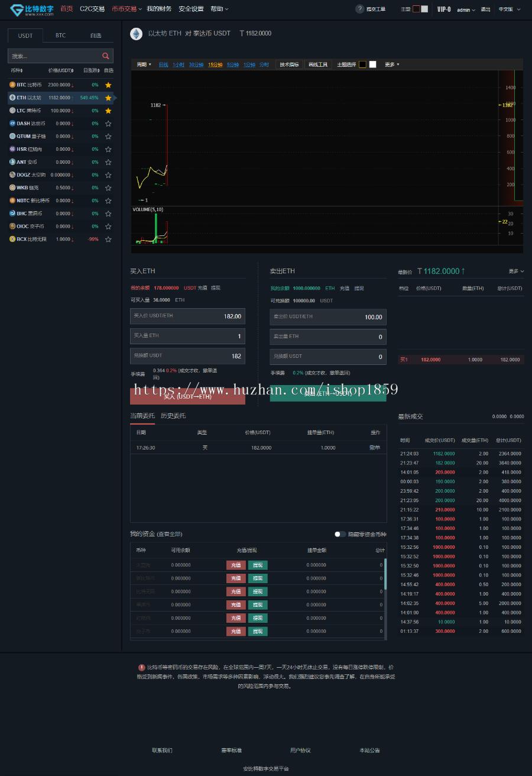
Task: Click the DASH coin icon in the list
Action: coord(12,124)
